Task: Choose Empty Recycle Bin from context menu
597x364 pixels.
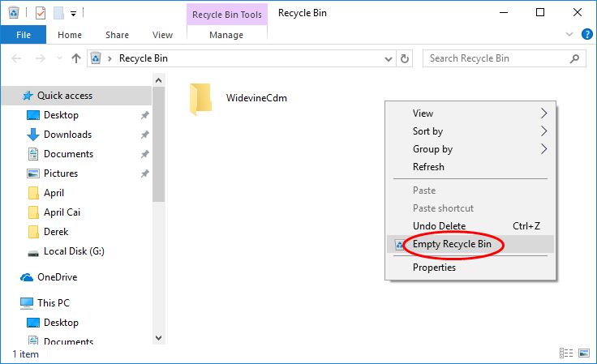Action: (x=451, y=244)
